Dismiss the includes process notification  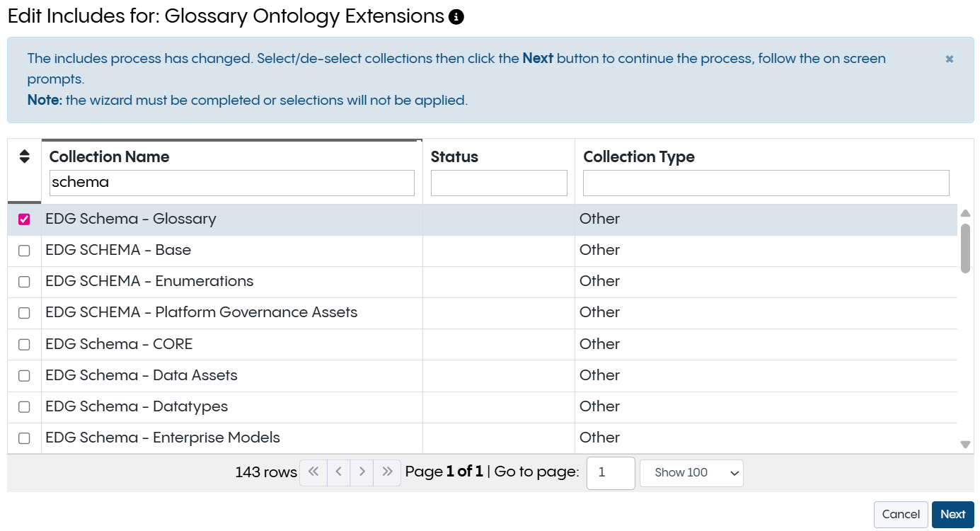949,59
